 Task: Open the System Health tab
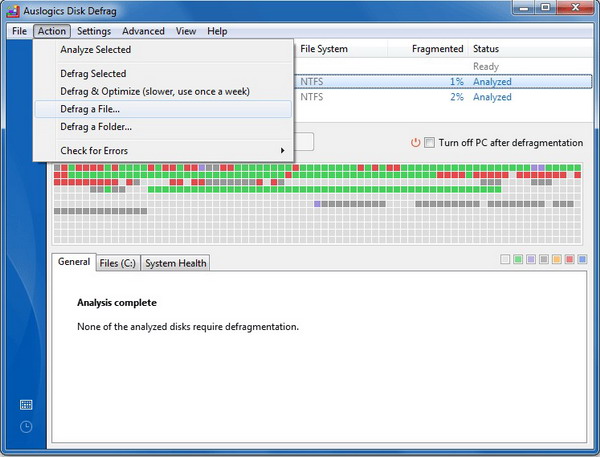(x=176, y=263)
